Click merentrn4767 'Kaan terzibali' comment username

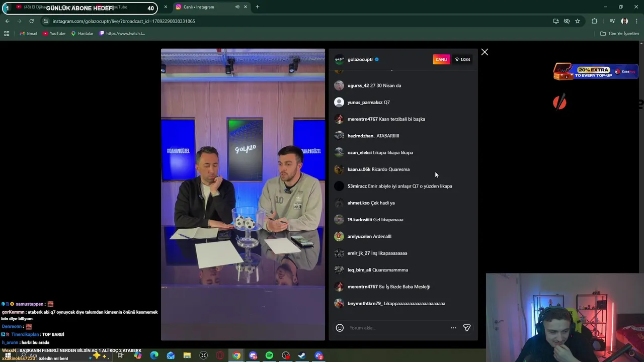click(362, 119)
